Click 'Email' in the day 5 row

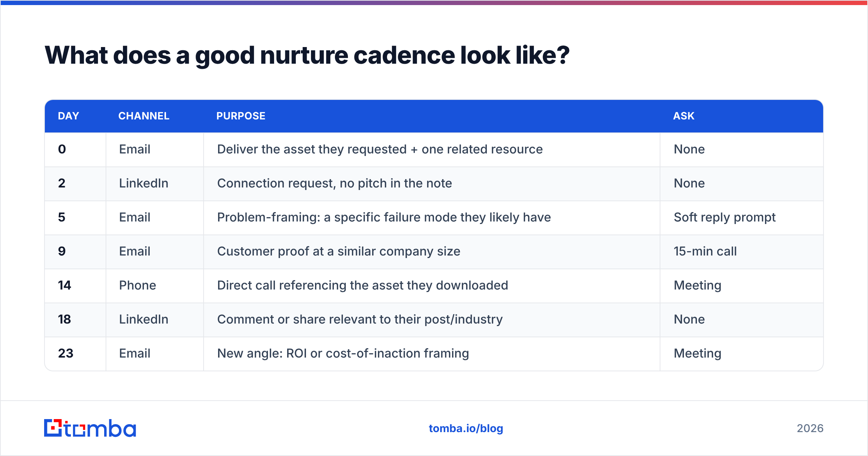click(135, 217)
